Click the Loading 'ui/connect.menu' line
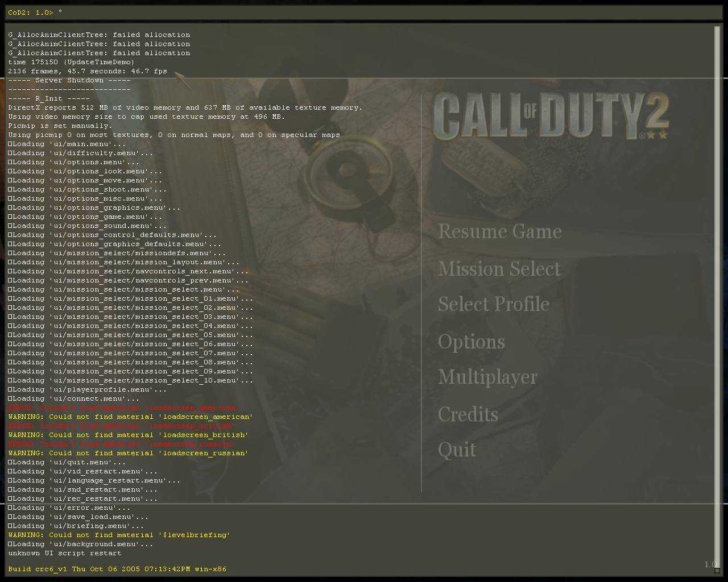Viewport: 728px width, 582px height. click(x=74, y=398)
